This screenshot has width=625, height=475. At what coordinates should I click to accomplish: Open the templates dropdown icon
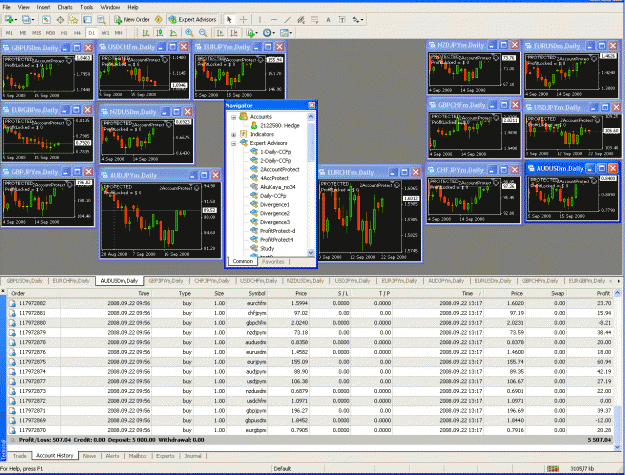pyautogui.click(x=286, y=33)
